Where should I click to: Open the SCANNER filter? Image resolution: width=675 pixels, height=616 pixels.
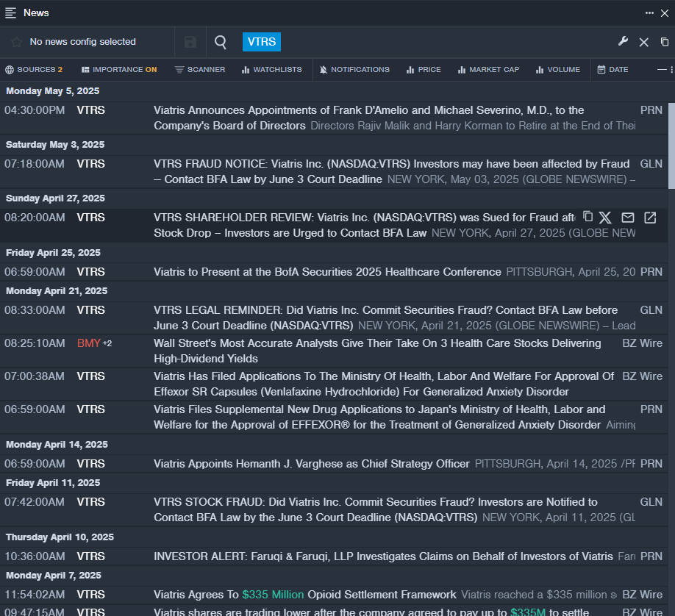tap(200, 70)
